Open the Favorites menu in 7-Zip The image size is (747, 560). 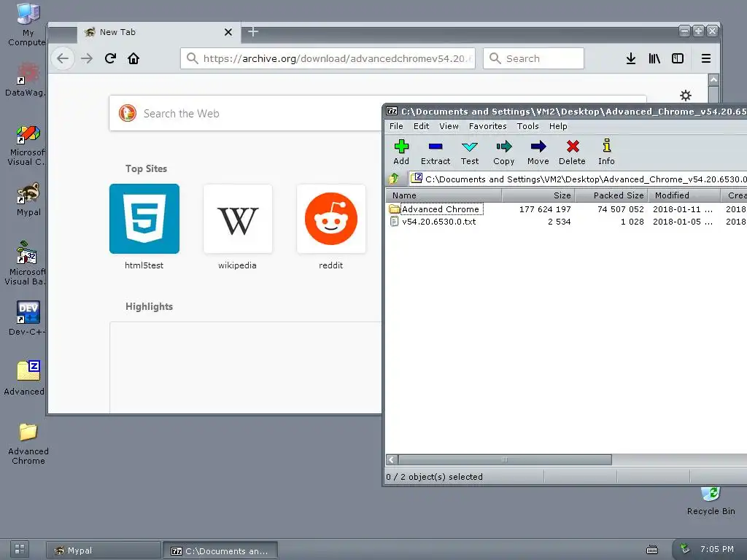point(487,126)
